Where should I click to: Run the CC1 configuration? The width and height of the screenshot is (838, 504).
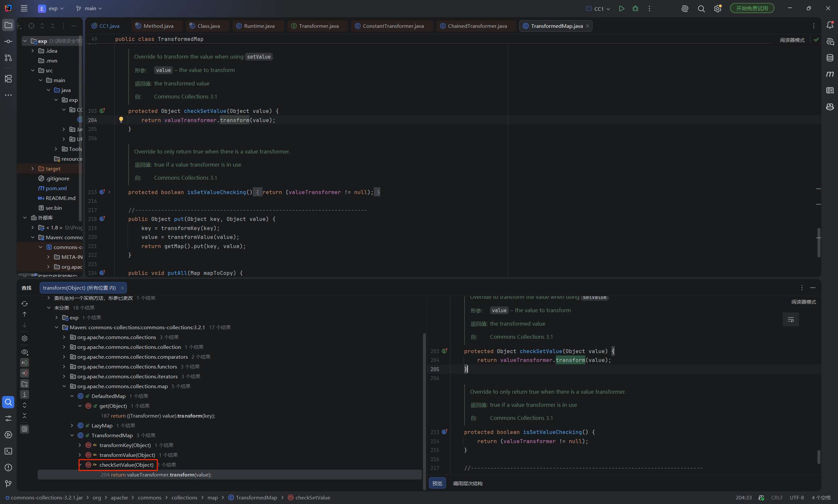621,9
